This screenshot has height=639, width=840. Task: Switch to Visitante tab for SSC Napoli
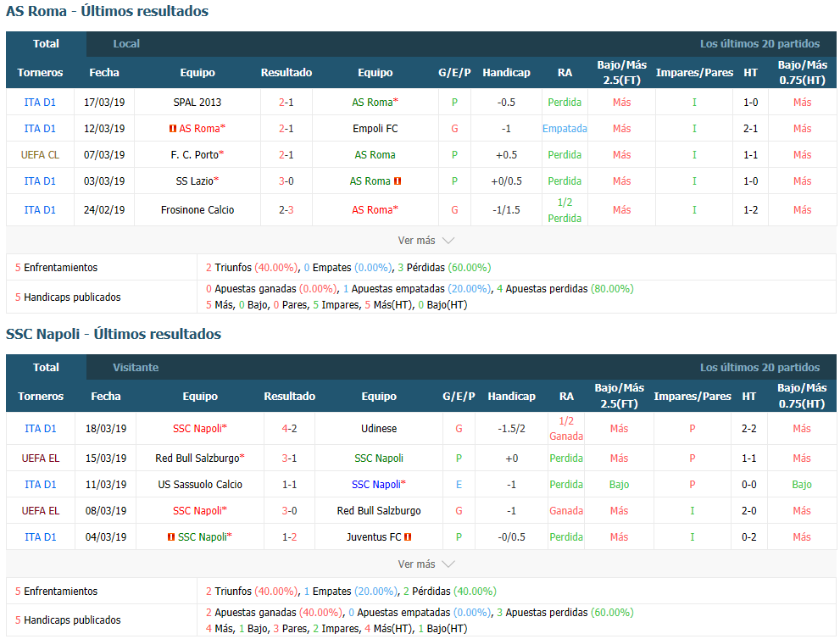(136, 368)
